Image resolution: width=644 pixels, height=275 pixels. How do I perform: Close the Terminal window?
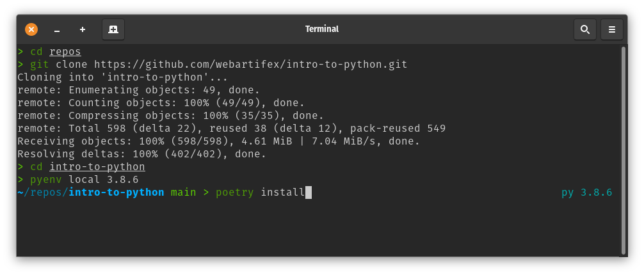tap(31, 29)
